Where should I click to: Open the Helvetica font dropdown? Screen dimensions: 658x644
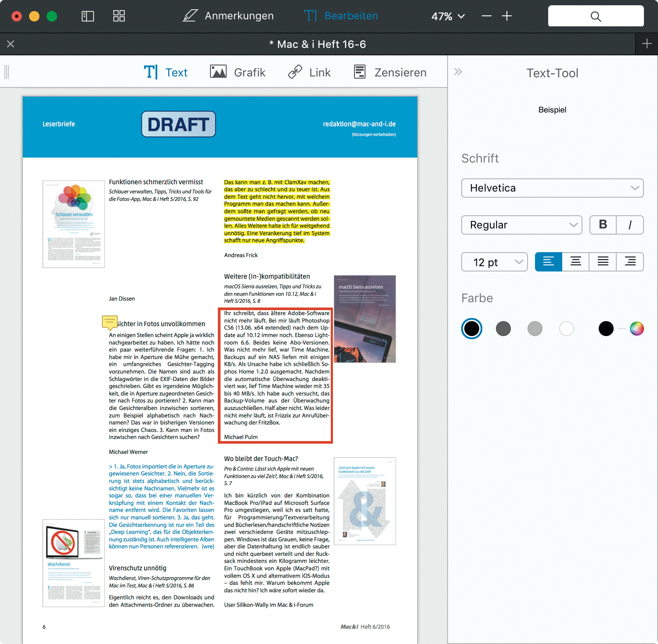point(552,188)
